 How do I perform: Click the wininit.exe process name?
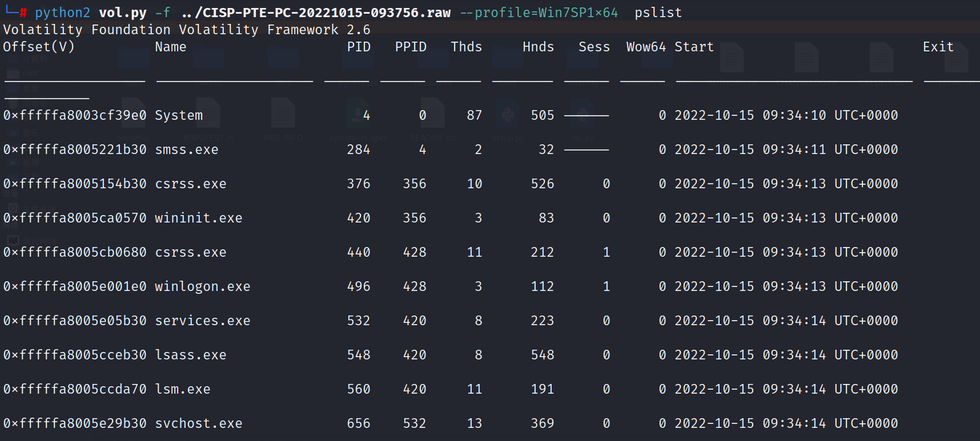(x=199, y=218)
